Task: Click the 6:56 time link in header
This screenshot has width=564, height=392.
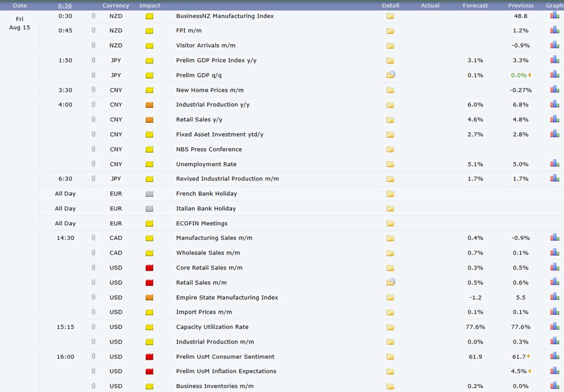Action: click(x=65, y=5)
